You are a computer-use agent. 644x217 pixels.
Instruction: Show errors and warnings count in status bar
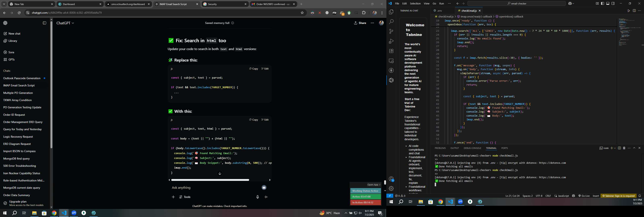coord(400,196)
